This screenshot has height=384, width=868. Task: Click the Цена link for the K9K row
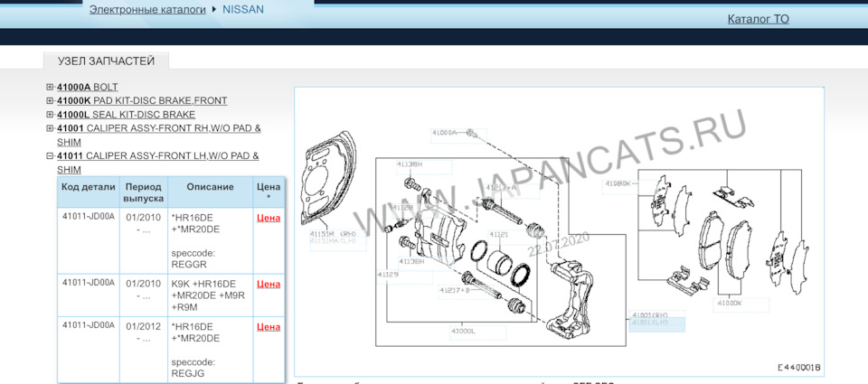tap(269, 284)
